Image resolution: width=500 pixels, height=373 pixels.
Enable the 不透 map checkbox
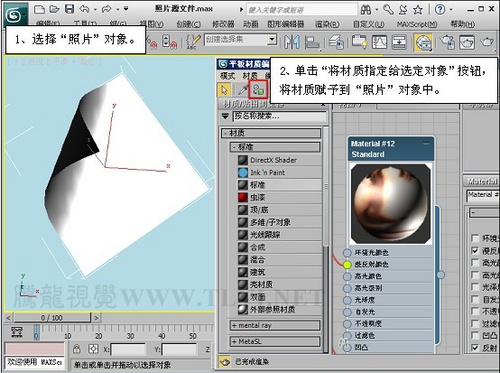pyautogui.click(x=475, y=311)
